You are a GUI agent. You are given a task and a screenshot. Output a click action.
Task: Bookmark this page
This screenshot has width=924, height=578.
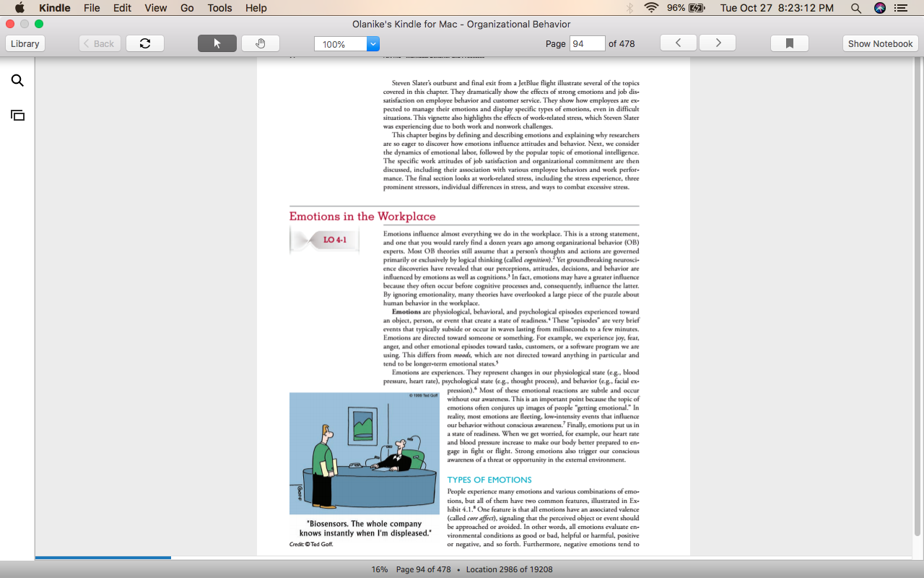[x=790, y=43]
